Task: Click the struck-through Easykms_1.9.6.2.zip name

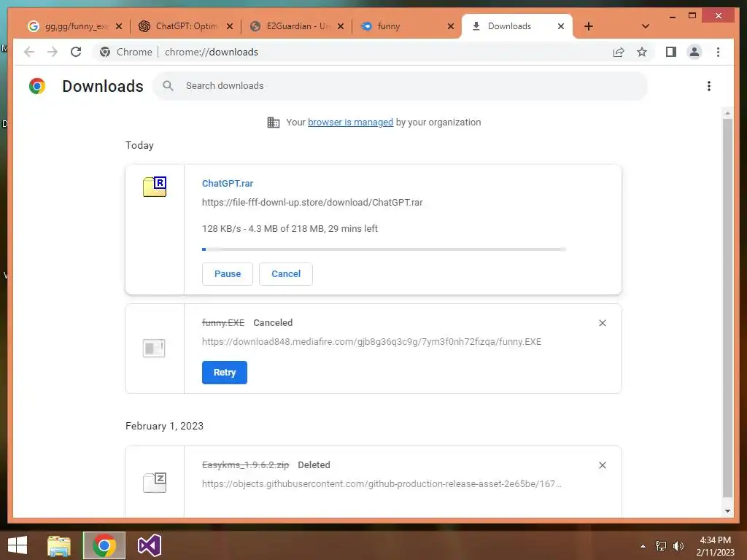Action: tap(245, 464)
